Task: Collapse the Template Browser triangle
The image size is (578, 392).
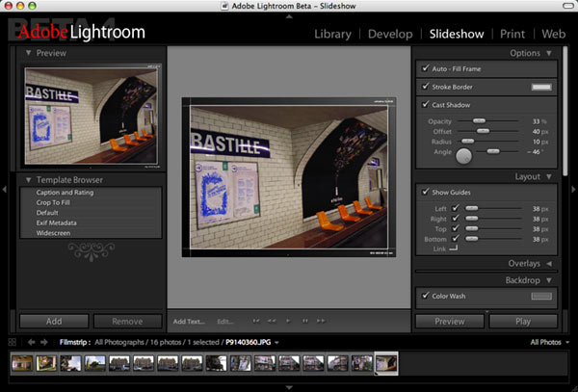Action: (28, 180)
